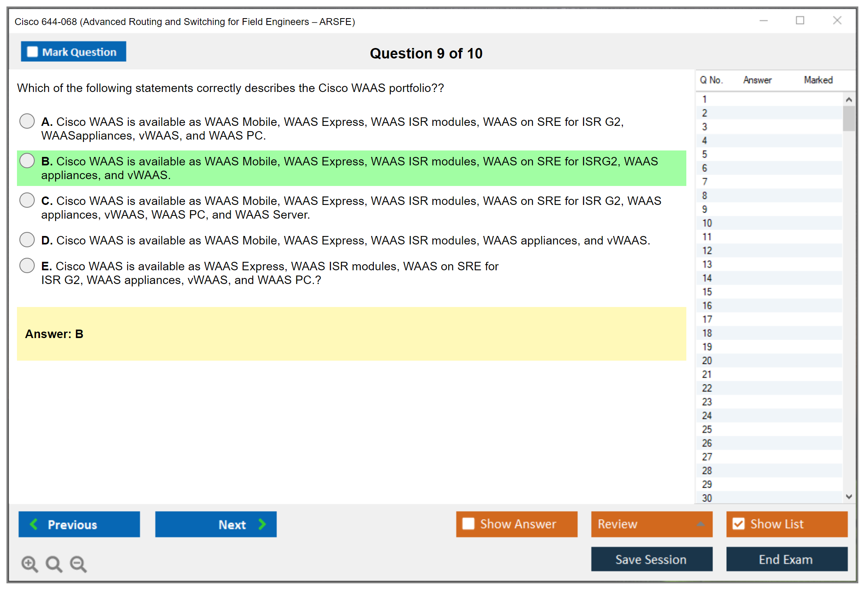The width and height of the screenshot is (868, 593).
Task: Uncheck the Show List checkbox
Action: pyautogui.click(x=738, y=524)
